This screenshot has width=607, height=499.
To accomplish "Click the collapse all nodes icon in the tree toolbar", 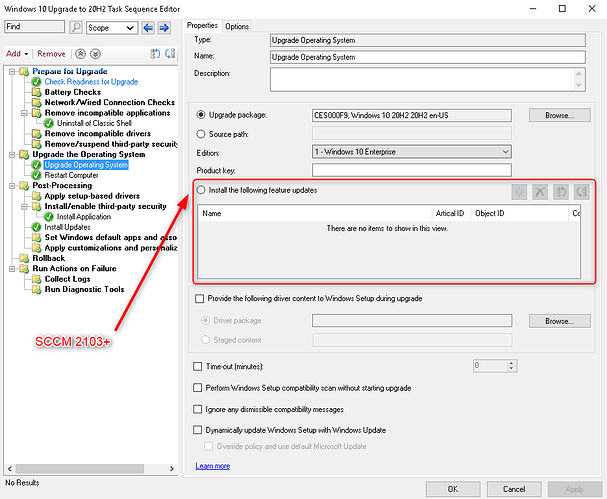I will (x=170, y=54).
